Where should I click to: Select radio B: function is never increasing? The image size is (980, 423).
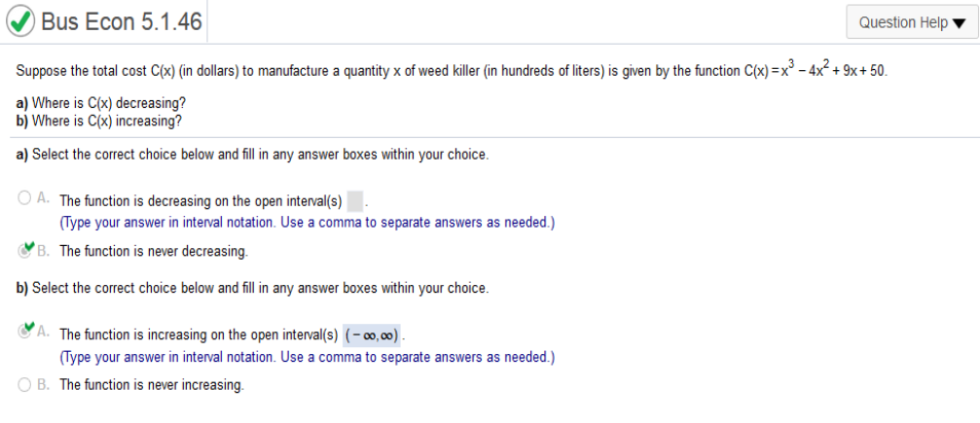[x=23, y=385]
